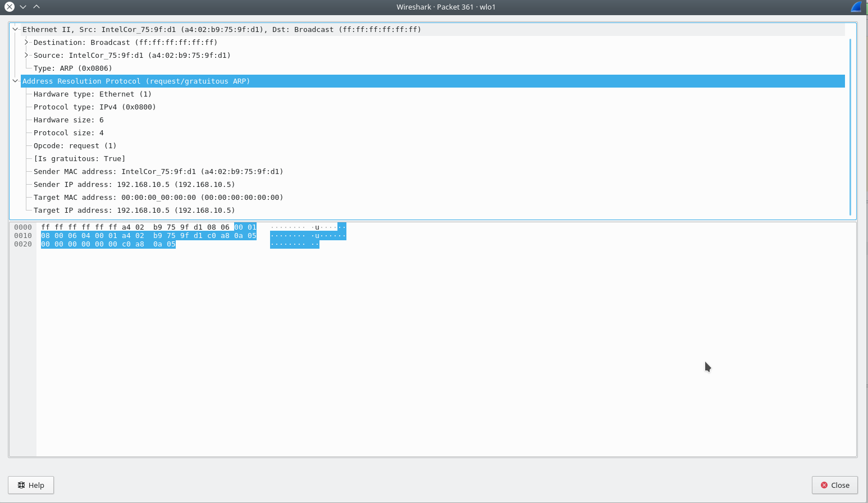Close the window via title bar X
868x503 pixels.
coord(9,7)
